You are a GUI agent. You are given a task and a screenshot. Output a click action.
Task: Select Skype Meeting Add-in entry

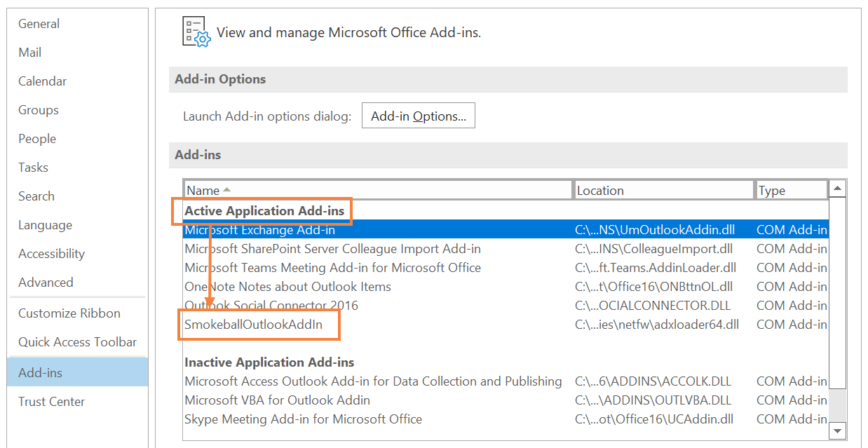[303, 419]
